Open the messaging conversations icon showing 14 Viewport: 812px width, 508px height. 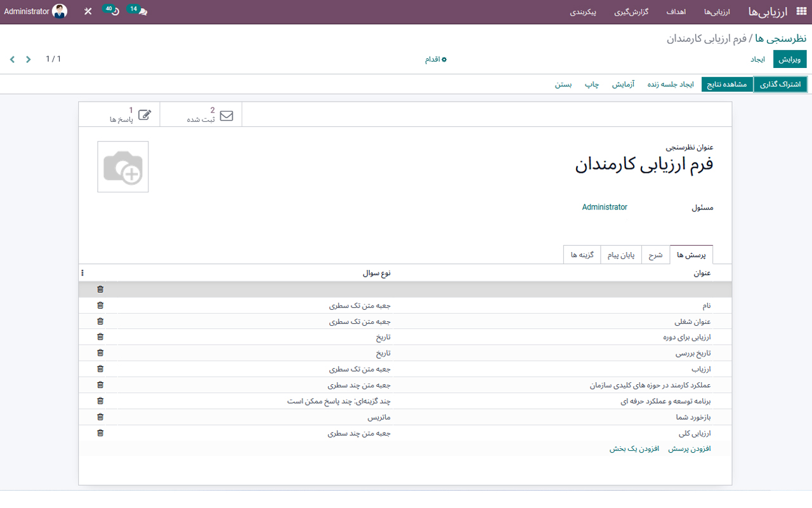(x=138, y=11)
